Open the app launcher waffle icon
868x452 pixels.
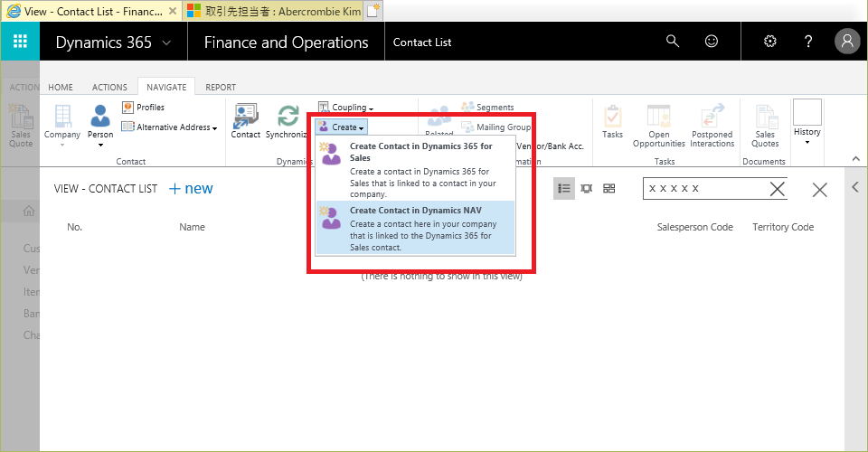point(20,42)
